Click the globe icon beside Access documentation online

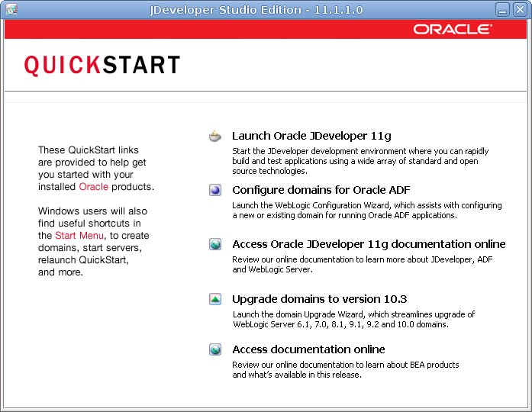[x=215, y=349]
